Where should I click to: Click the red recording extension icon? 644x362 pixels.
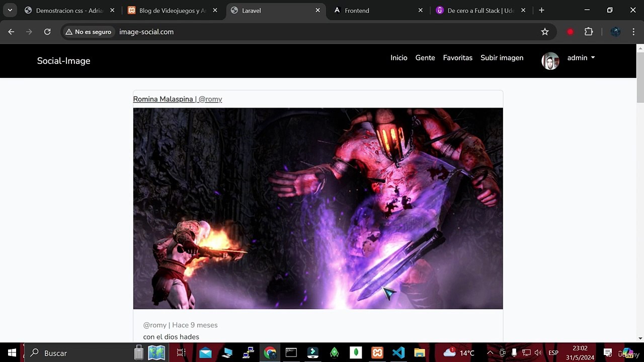(570, 32)
